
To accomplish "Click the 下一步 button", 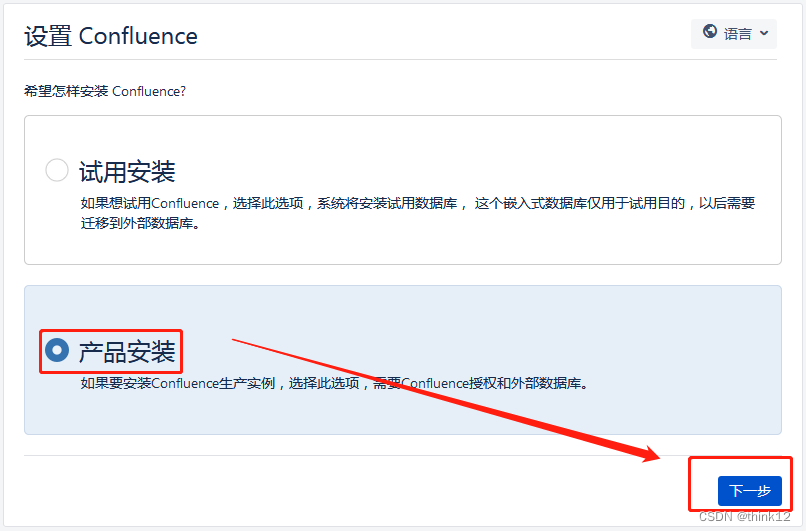I will (749, 490).
